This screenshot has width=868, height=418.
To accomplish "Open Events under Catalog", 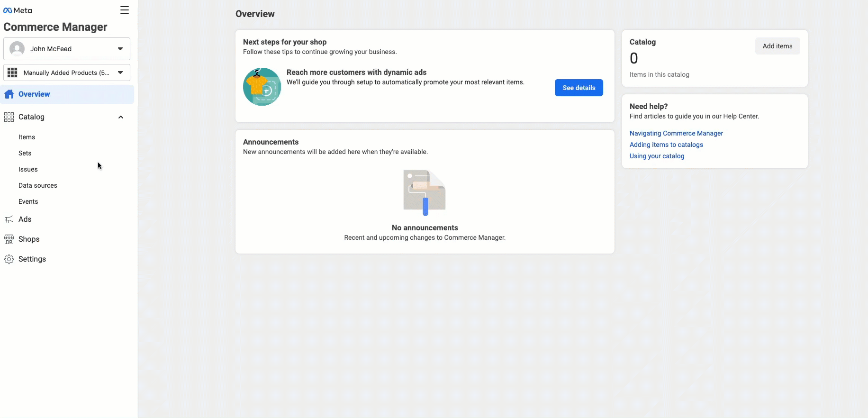I will [28, 201].
